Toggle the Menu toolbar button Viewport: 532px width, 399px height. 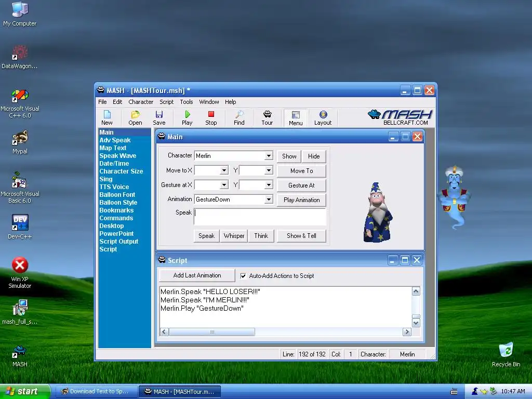coord(296,118)
